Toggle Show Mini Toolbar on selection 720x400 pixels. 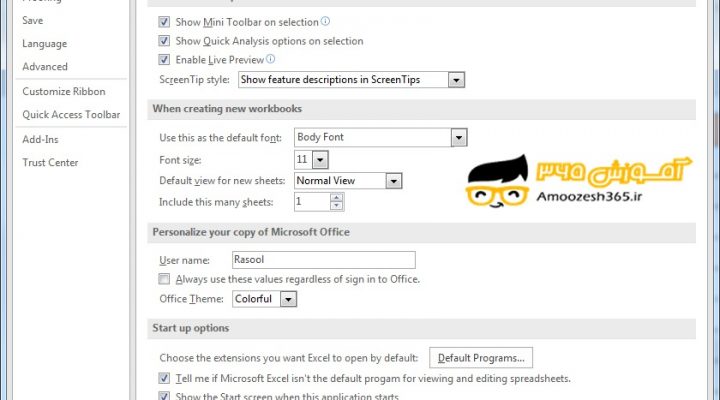[x=164, y=22]
